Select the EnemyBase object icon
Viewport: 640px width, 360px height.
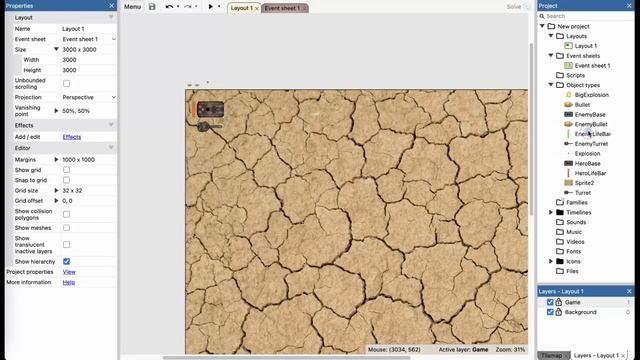(x=568, y=115)
